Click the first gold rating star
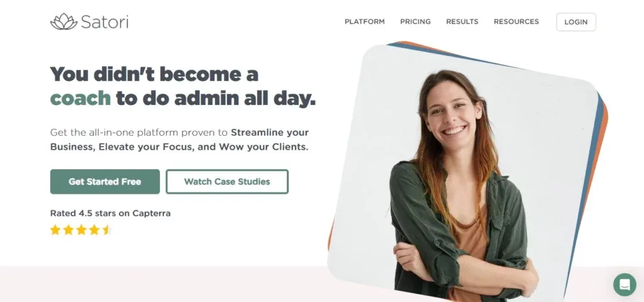The height and width of the screenshot is (302, 644). (55, 230)
